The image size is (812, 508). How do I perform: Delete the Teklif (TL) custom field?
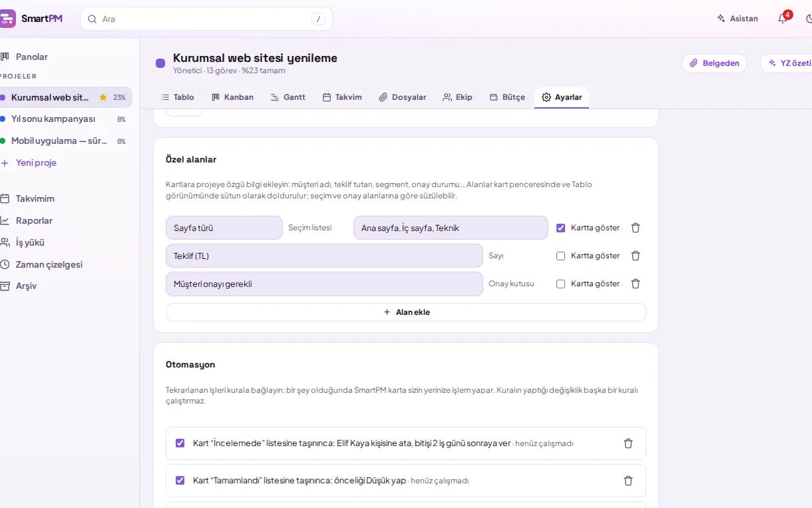(x=636, y=256)
